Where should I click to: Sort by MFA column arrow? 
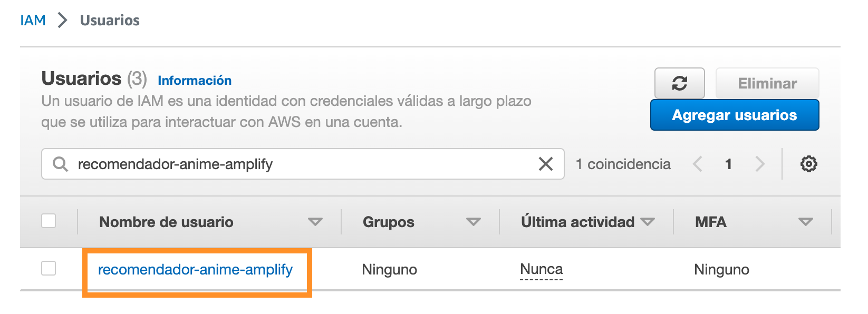tap(805, 222)
